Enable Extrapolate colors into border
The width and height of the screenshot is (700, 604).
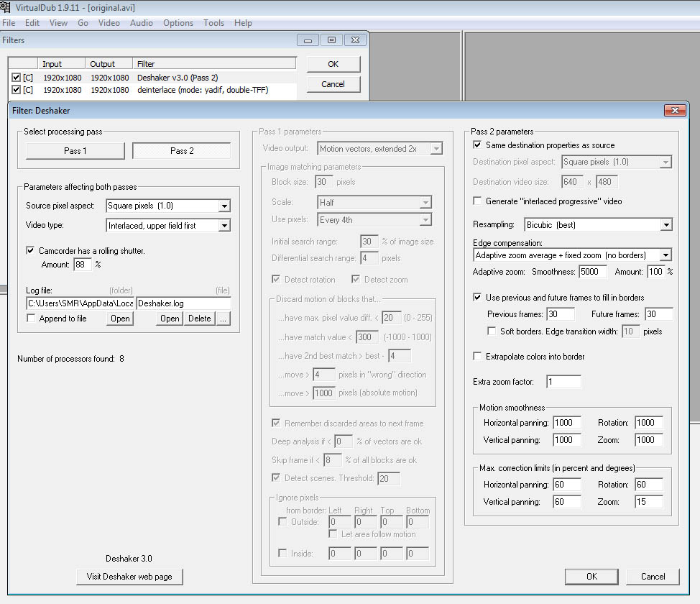[x=477, y=356]
